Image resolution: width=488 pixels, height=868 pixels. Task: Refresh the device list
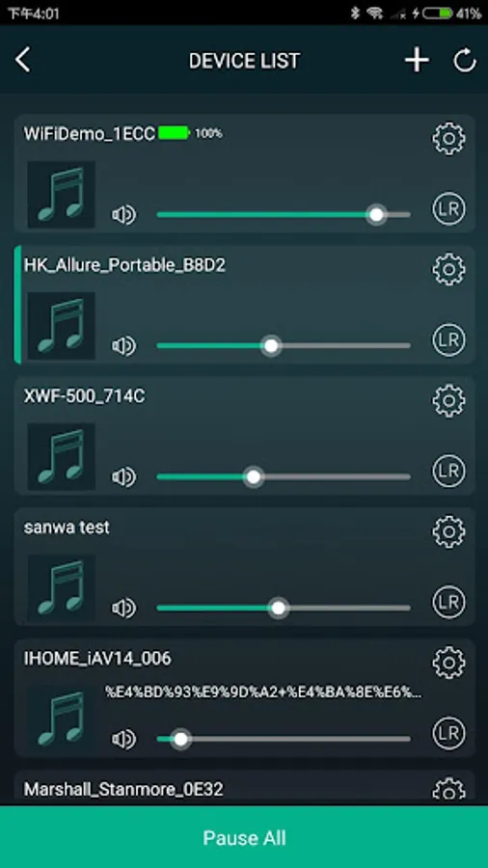(x=465, y=61)
